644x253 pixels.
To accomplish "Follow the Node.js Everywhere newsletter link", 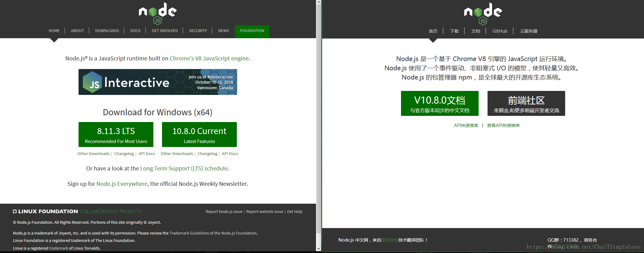I will [122, 184].
